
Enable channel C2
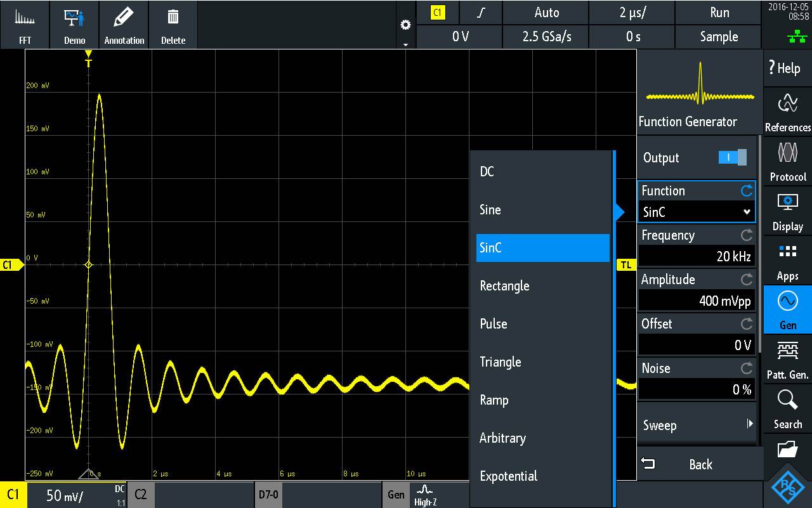point(141,495)
